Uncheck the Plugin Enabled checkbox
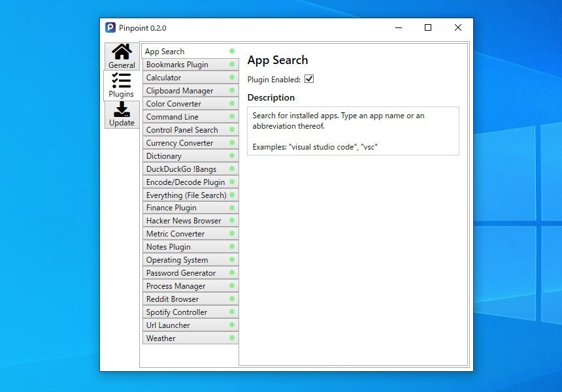Image resolution: width=562 pixels, height=392 pixels. (x=309, y=79)
